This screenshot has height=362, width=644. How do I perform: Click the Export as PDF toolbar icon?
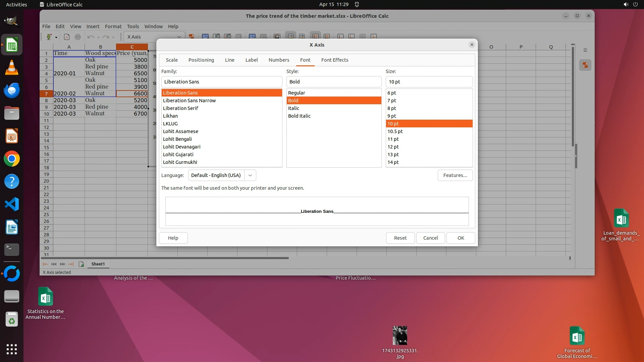pos(67,37)
